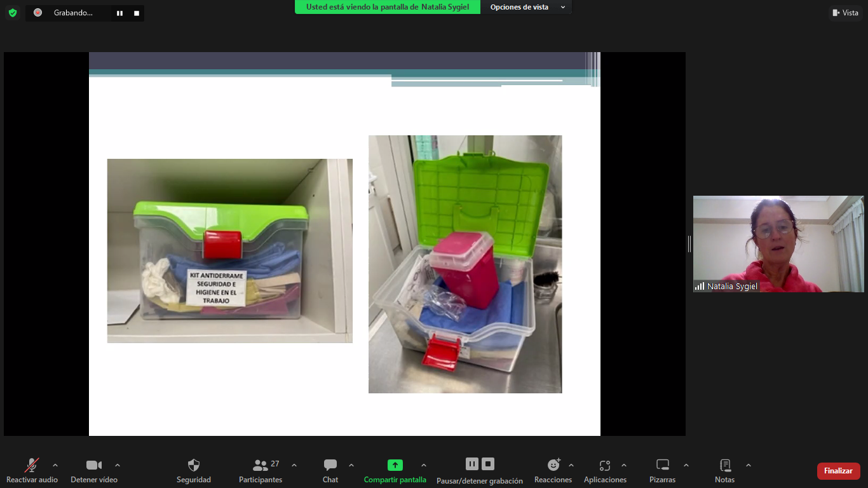The width and height of the screenshot is (868, 488).
Task: Stop recording from the top recording indicator
Action: [136, 13]
